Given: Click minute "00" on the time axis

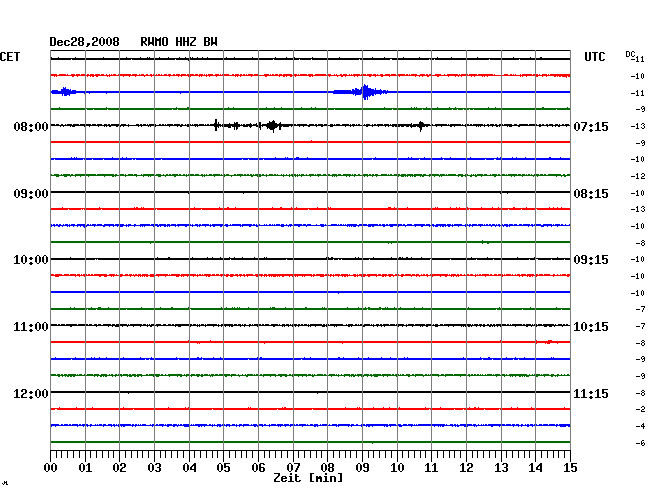Looking at the screenshot, I should pos(51,468).
